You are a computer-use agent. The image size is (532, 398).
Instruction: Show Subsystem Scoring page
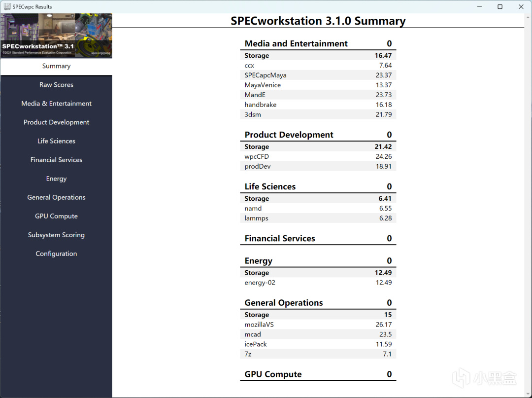[x=56, y=235]
